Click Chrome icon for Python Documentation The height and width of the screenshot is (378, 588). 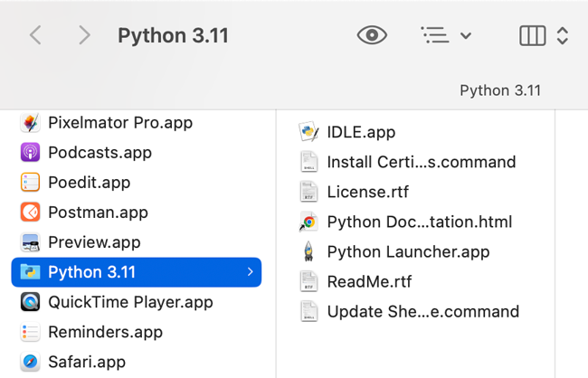308,222
